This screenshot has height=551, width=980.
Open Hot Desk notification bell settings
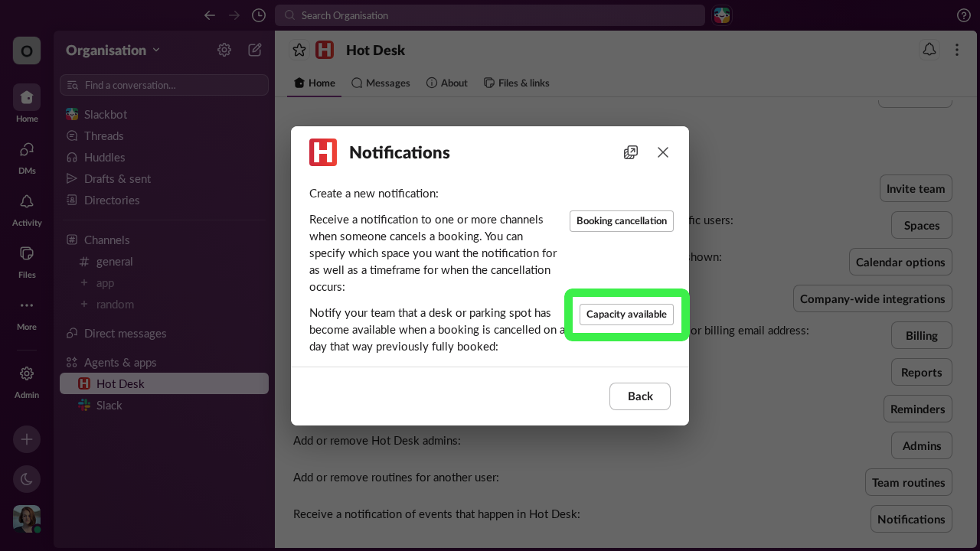coord(929,50)
